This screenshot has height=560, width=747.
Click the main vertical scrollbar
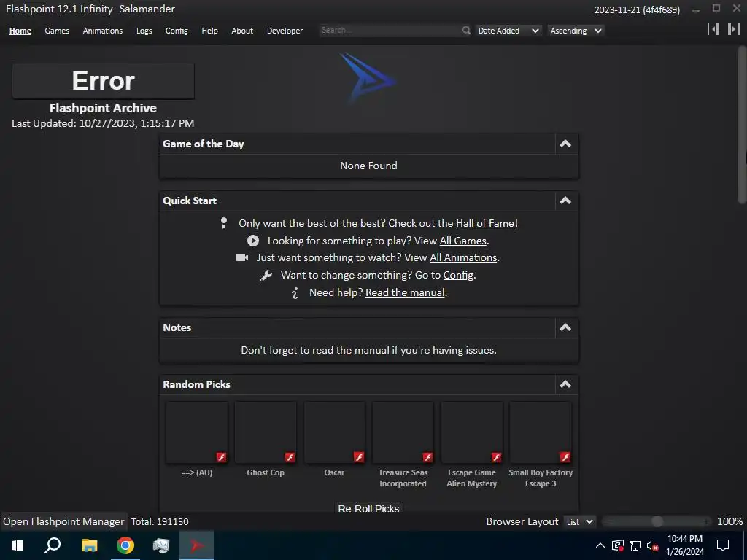click(742, 125)
